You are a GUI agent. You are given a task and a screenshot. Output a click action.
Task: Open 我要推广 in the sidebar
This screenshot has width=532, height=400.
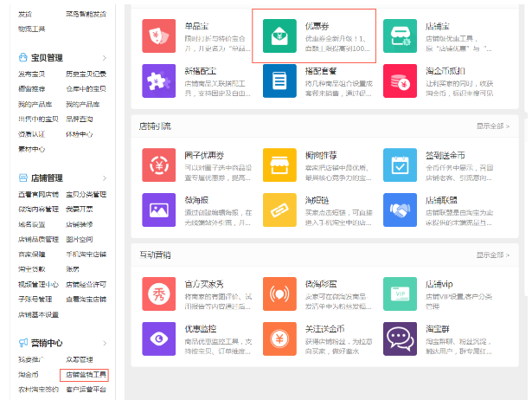(x=31, y=359)
